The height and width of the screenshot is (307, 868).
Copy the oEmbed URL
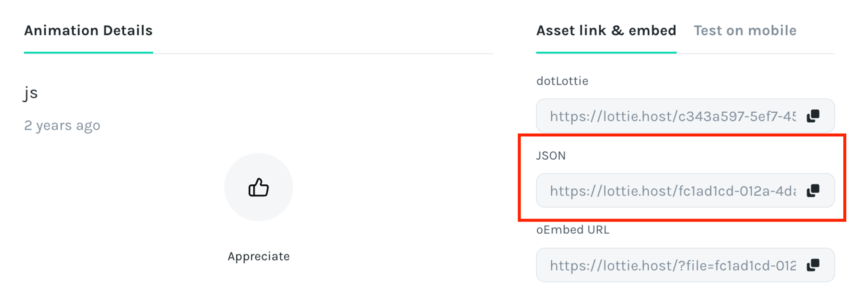pos(813,265)
